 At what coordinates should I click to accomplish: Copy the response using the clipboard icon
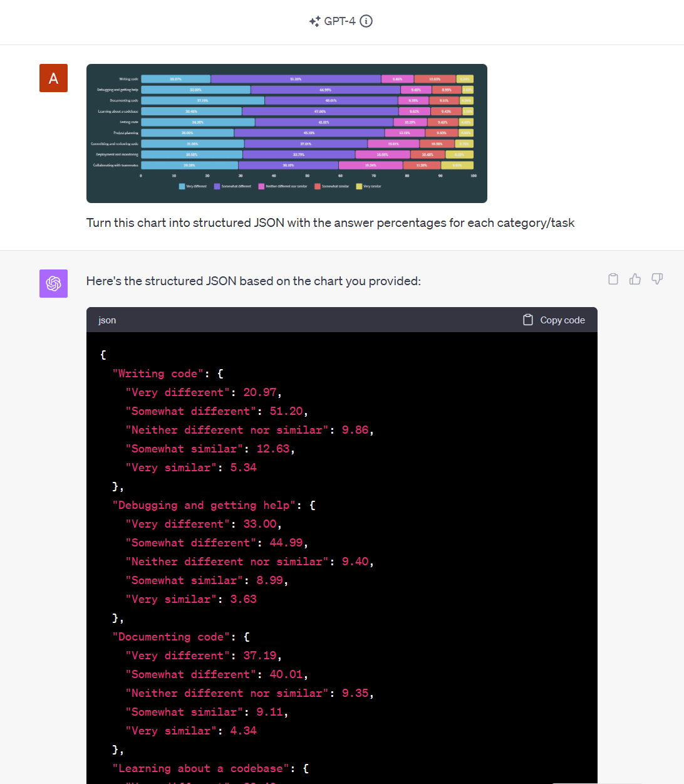(613, 280)
